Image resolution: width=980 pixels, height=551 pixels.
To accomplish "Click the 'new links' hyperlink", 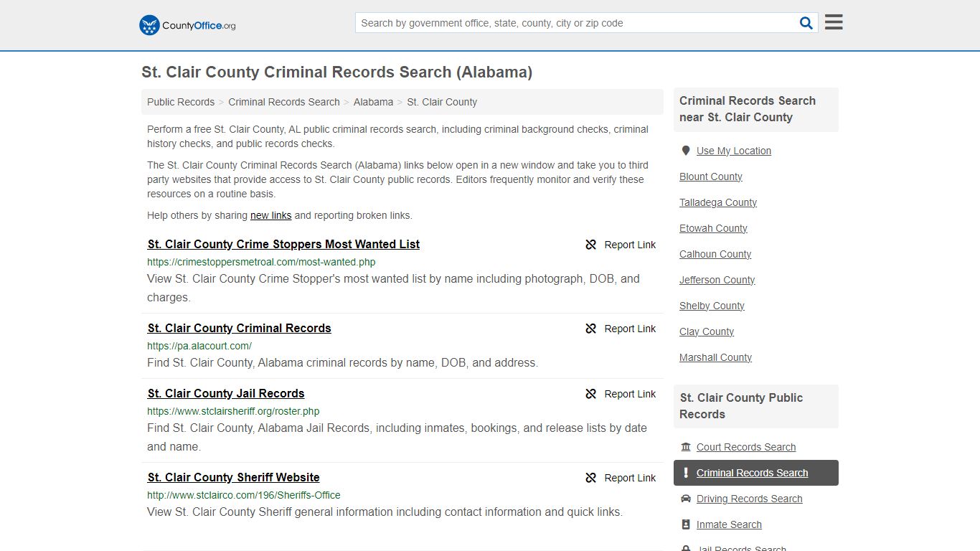I will (x=270, y=215).
